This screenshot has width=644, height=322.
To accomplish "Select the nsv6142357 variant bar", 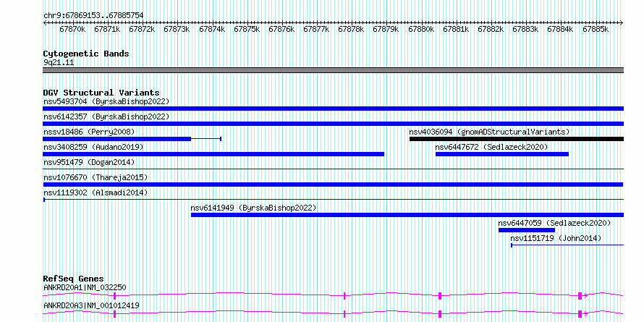I will 333,124.
